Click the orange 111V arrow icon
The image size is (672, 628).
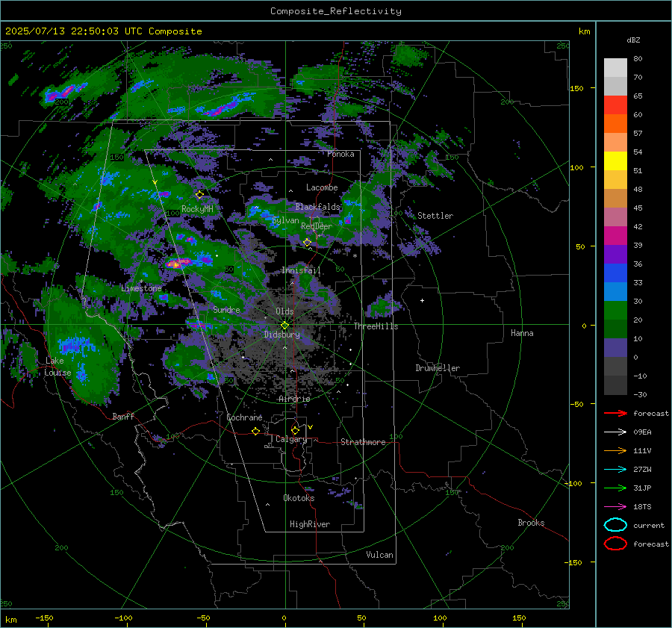tap(615, 450)
